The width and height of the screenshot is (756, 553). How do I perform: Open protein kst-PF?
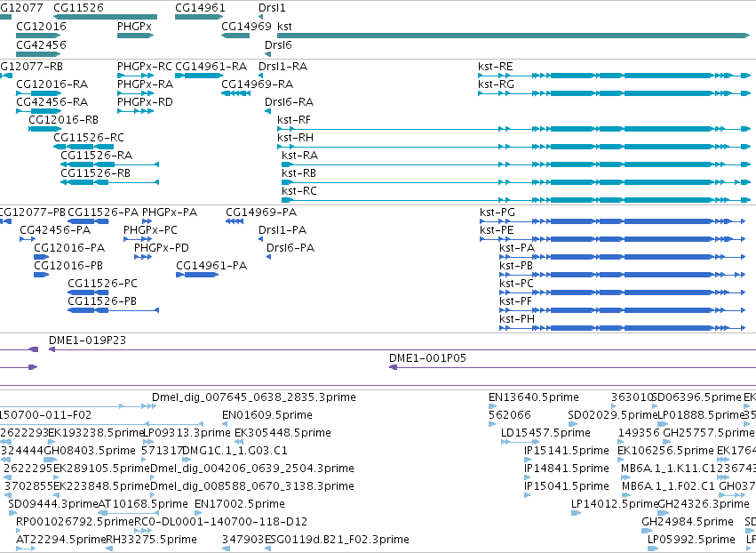click(515, 301)
